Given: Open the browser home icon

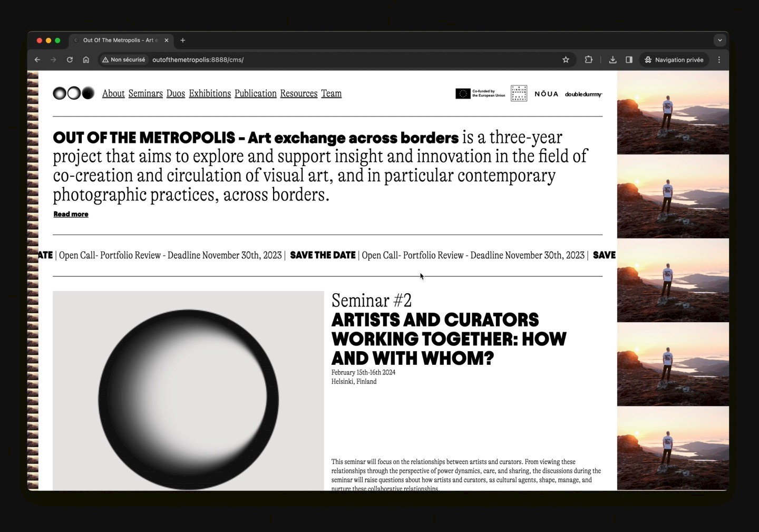Looking at the screenshot, I should (86, 60).
